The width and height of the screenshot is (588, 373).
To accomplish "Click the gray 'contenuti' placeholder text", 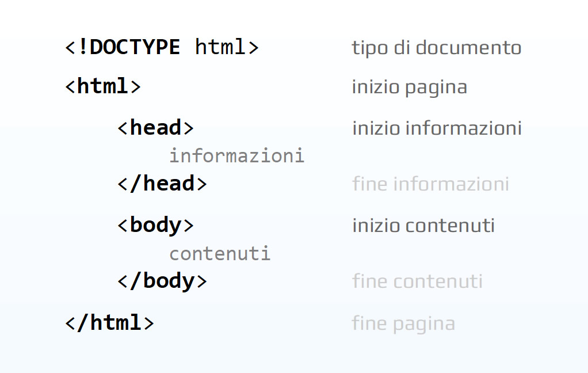I will (x=220, y=254).
